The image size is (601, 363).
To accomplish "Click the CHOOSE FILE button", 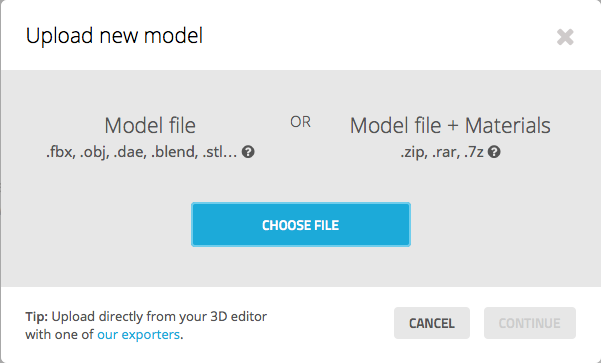I will click(301, 225).
